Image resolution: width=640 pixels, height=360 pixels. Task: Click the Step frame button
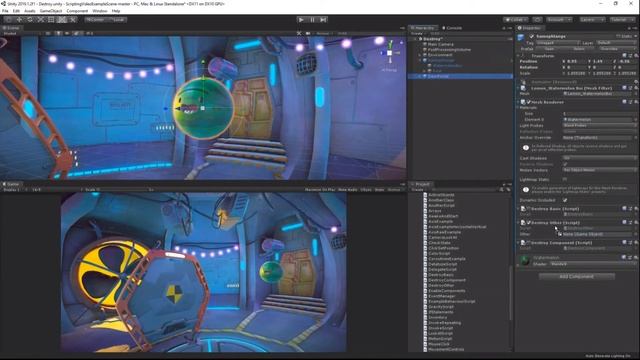pyautogui.click(x=323, y=20)
